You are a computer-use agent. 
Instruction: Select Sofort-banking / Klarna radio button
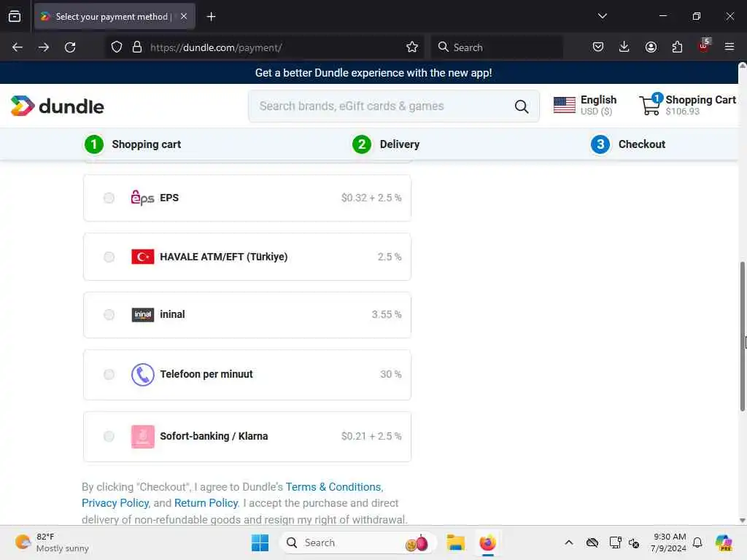tap(109, 437)
